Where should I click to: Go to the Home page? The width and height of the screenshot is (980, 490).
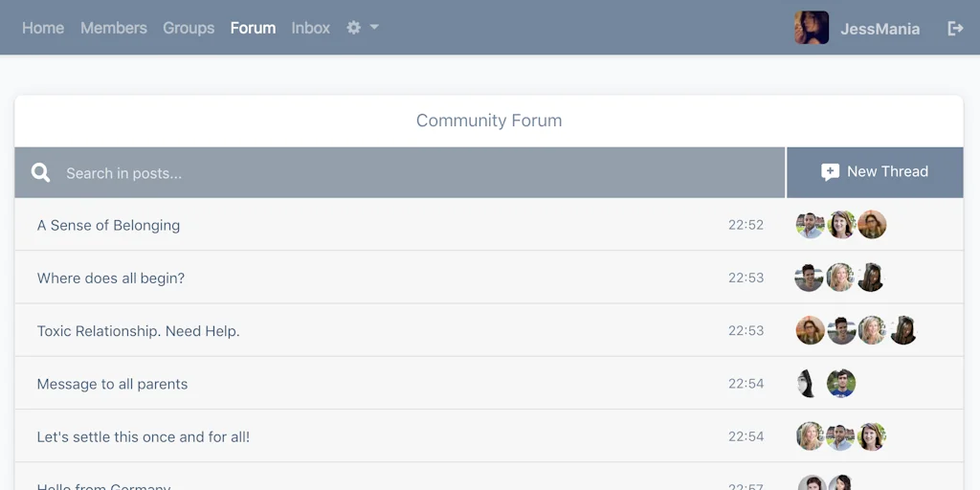[x=43, y=28]
